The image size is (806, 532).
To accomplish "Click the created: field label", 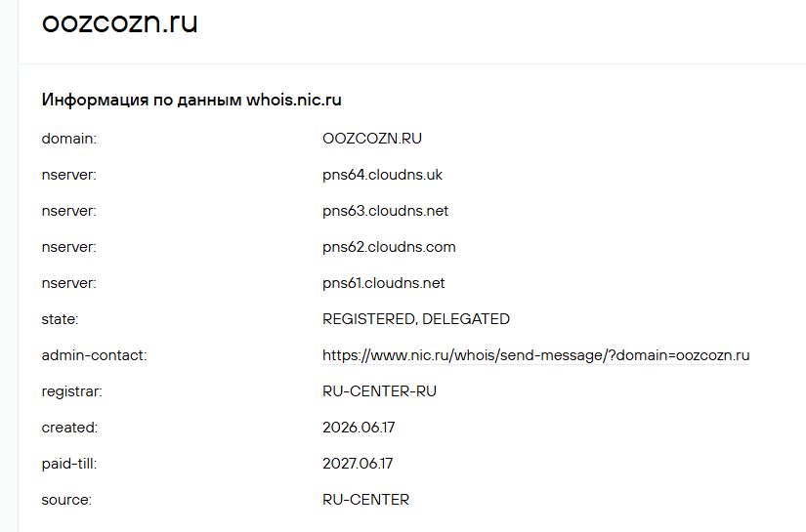I will 69,428.
